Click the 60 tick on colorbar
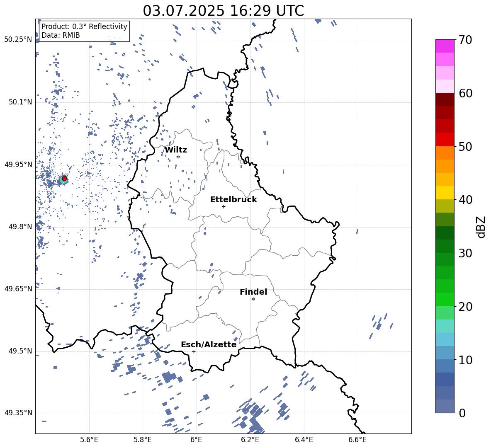Screen dimensions: 491x448 [x=465, y=93]
